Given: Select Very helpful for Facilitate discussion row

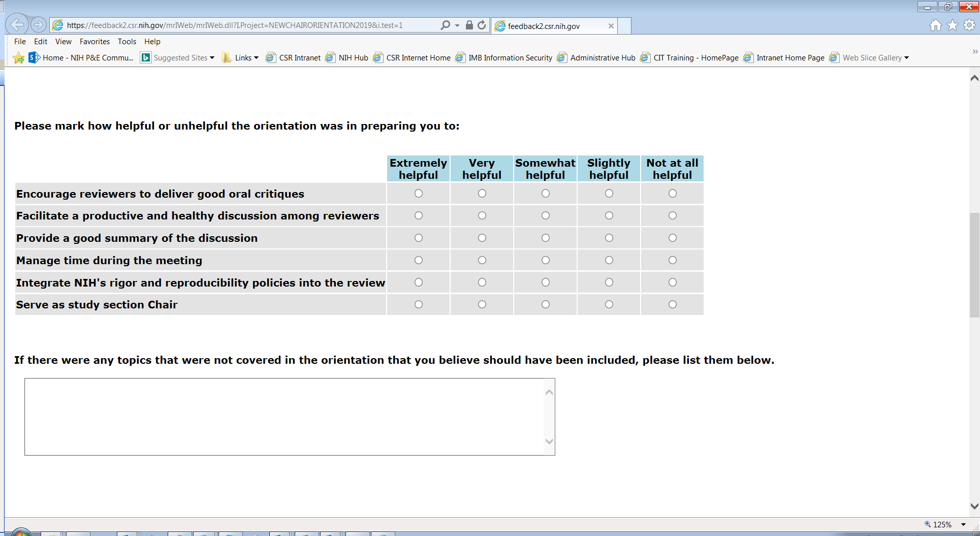Looking at the screenshot, I should pos(482,215).
